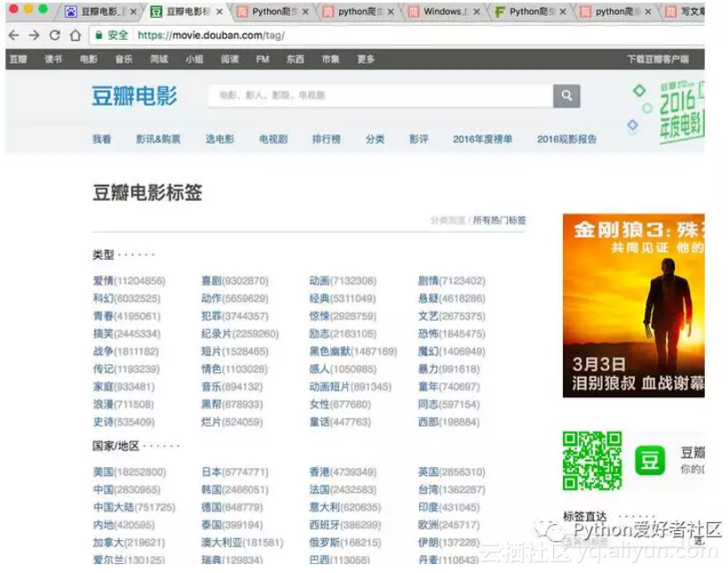728x573 pixels.
Task: Go to browser home icon
Action: coord(75,35)
